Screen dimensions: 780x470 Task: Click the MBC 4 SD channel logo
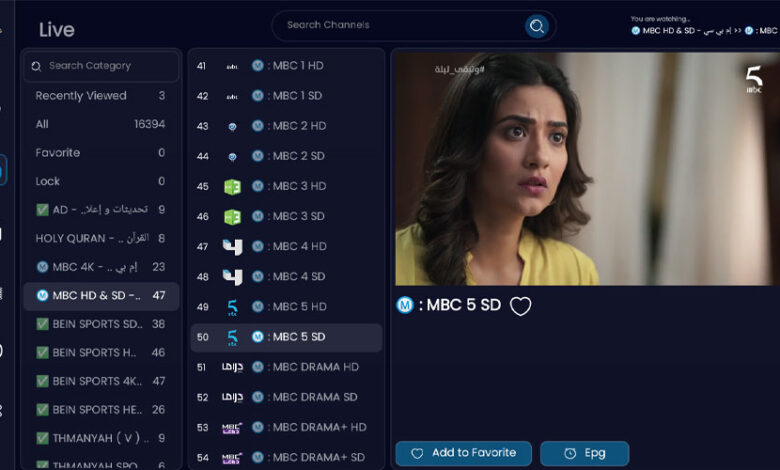coord(231,276)
